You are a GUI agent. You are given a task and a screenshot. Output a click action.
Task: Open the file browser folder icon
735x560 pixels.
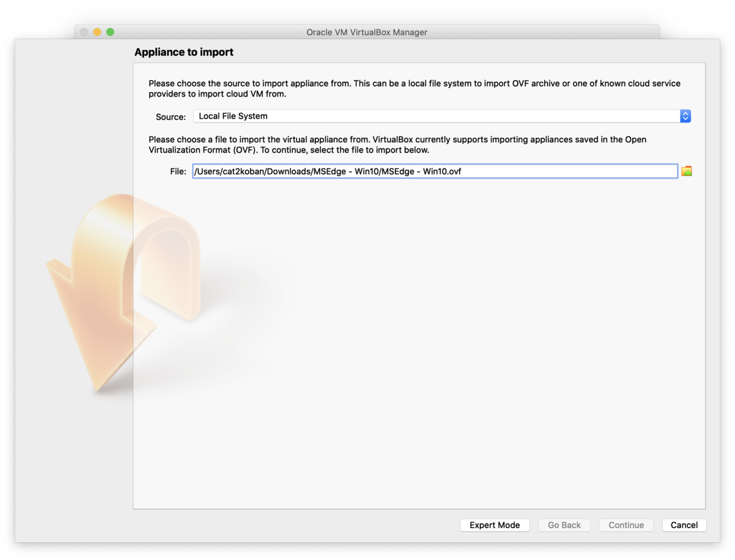click(687, 171)
